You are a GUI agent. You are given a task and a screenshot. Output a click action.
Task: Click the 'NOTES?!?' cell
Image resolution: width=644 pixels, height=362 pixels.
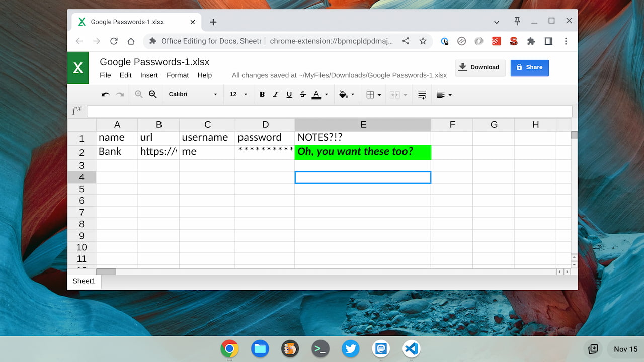tap(363, 138)
